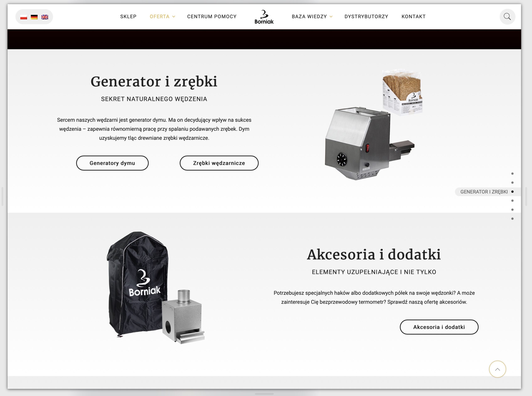This screenshot has height=396, width=532.
Task: Expand the Oferta dropdown chevron
Action: pos(174,17)
